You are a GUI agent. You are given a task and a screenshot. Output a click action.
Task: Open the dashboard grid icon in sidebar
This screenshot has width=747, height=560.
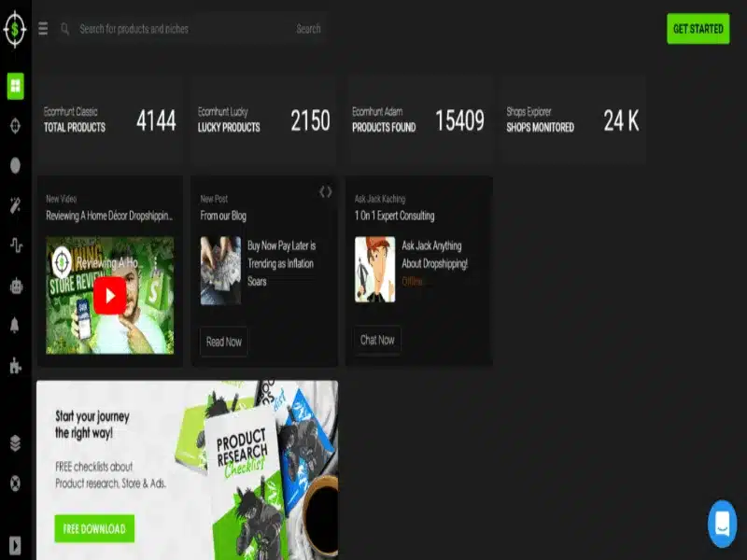coord(15,86)
